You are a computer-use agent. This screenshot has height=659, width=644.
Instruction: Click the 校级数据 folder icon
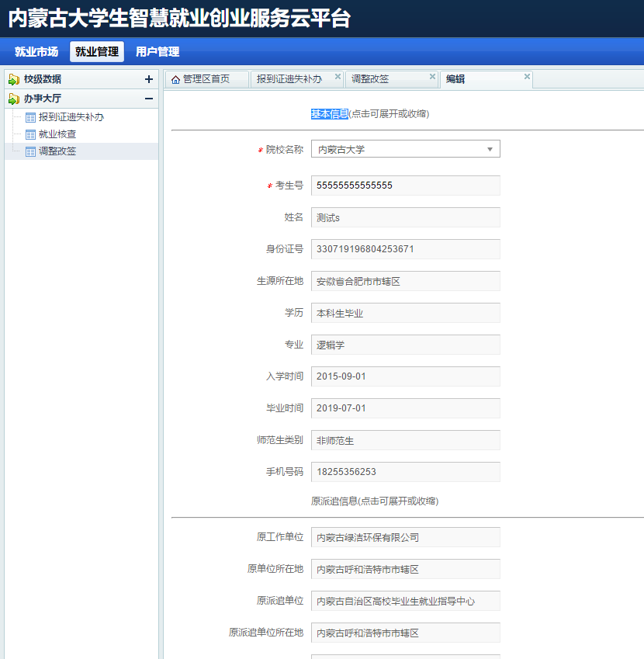[x=14, y=79]
